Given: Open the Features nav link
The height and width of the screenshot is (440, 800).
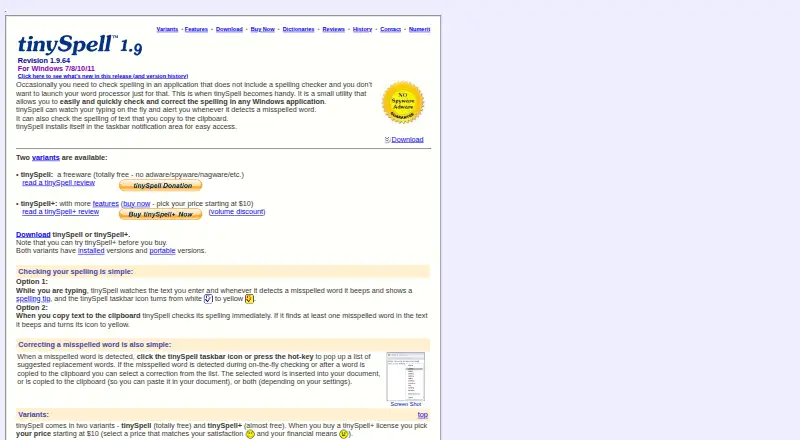Looking at the screenshot, I should 196,29.
